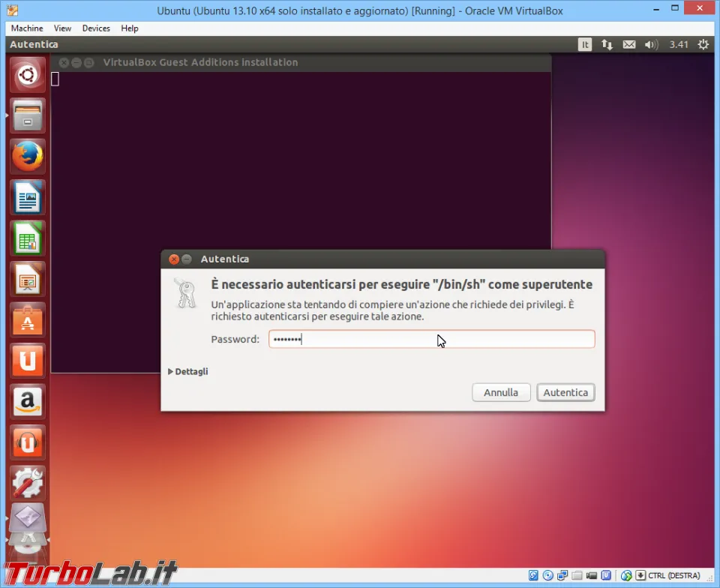Click the Autentica button
The height and width of the screenshot is (588, 720).
click(x=565, y=392)
